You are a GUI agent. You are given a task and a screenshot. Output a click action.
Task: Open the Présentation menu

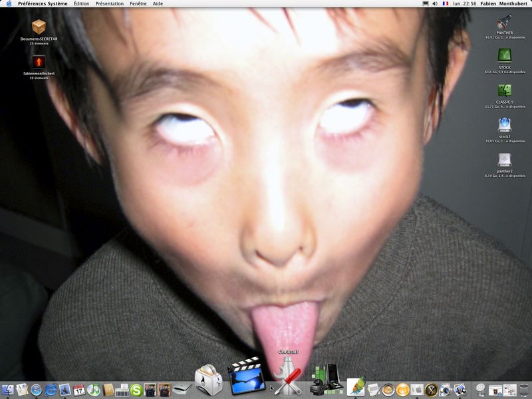(x=110, y=4)
